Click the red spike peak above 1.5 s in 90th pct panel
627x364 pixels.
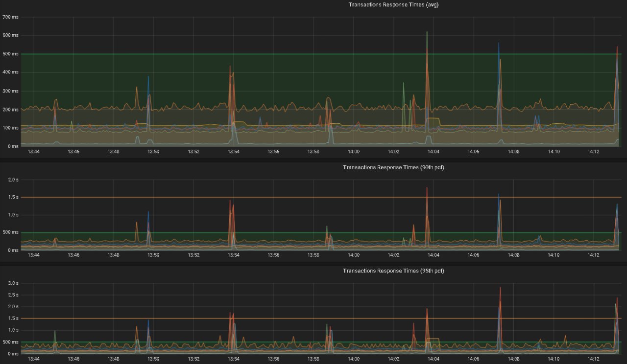(x=427, y=188)
